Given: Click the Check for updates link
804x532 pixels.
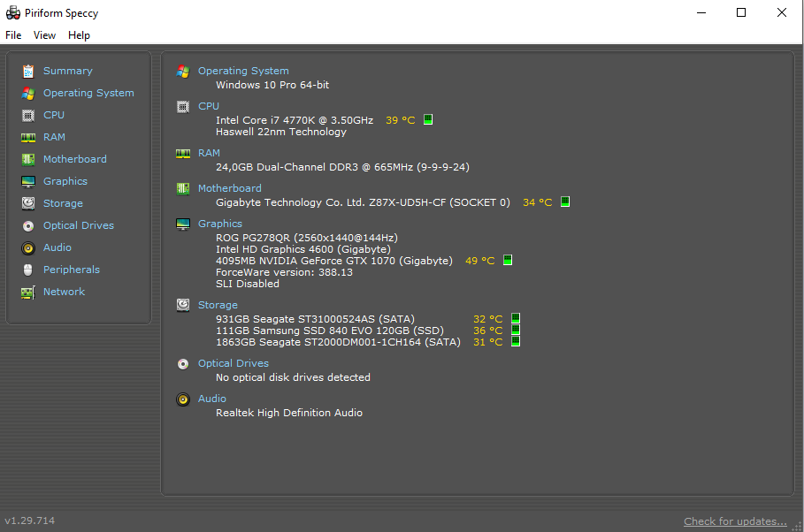Looking at the screenshot, I should point(734,521).
